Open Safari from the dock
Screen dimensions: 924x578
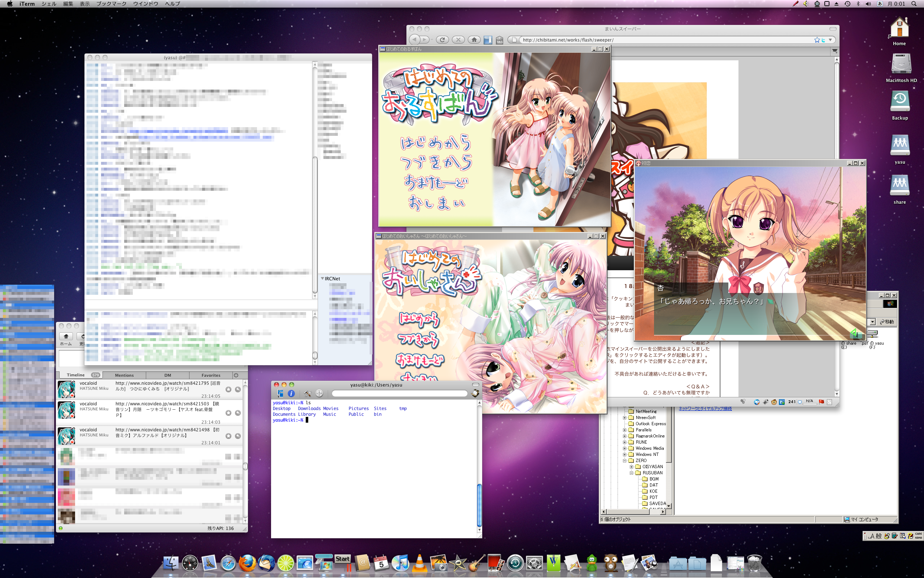[x=228, y=564]
